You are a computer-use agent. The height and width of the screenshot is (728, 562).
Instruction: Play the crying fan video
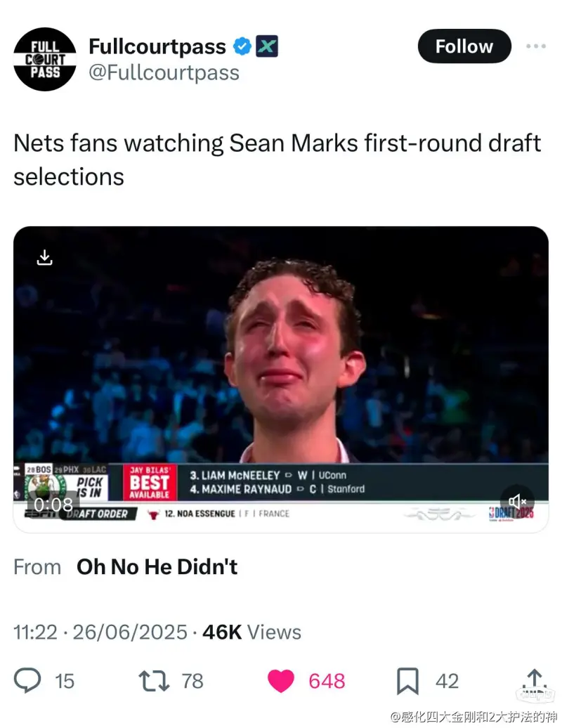[281, 365]
